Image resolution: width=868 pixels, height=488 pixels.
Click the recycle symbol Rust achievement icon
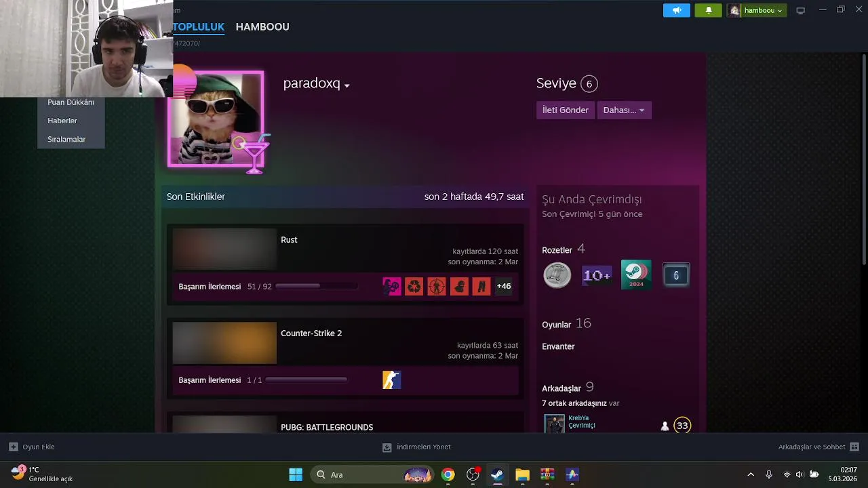(414, 286)
